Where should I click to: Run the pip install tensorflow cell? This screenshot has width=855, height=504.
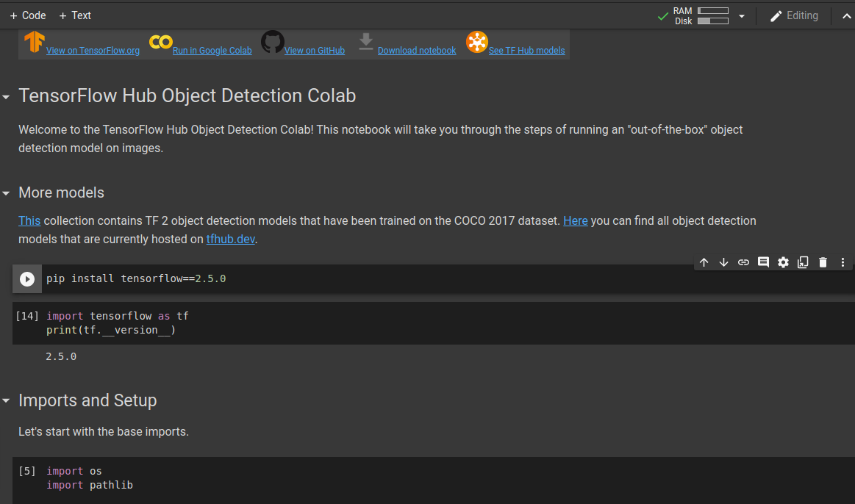[x=27, y=278]
